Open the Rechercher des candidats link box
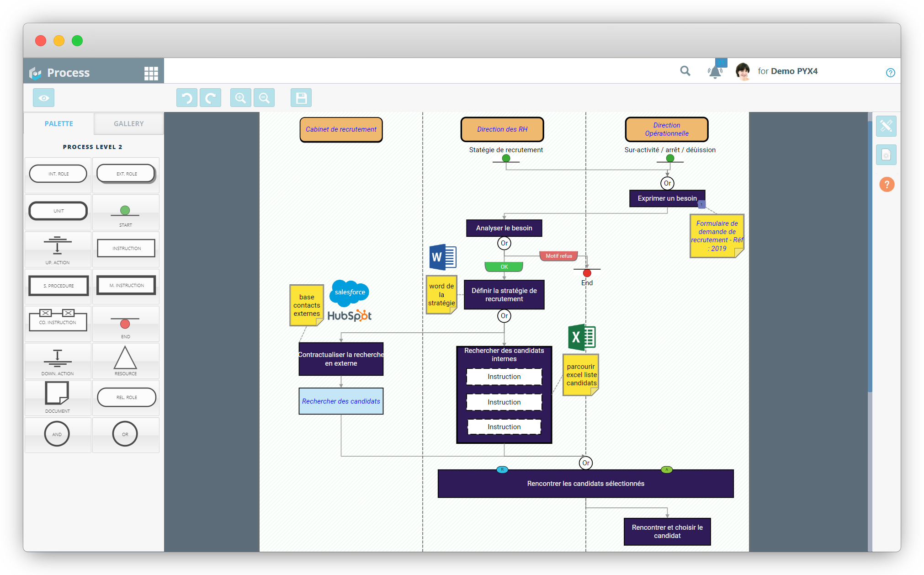 pyautogui.click(x=341, y=401)
